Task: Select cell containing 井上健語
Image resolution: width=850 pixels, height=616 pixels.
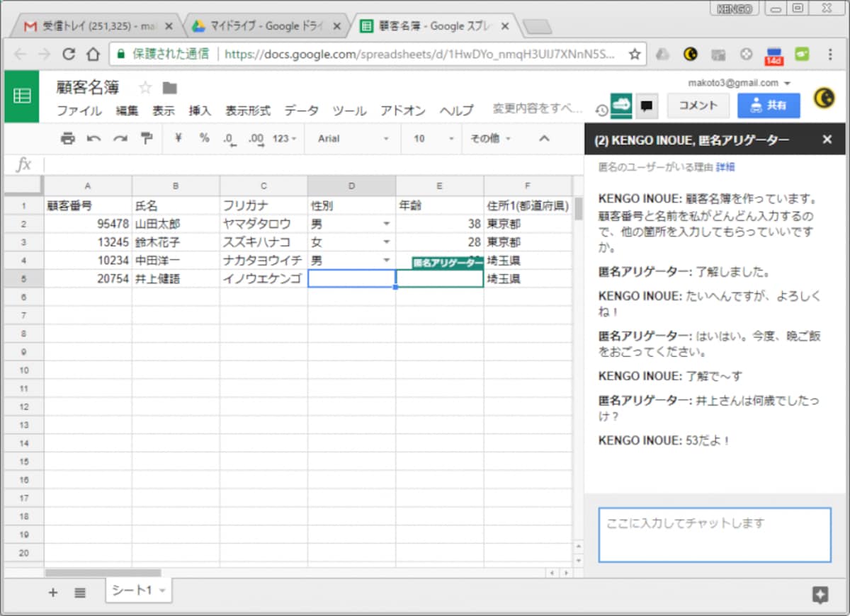Action: [x=175, y=279]
